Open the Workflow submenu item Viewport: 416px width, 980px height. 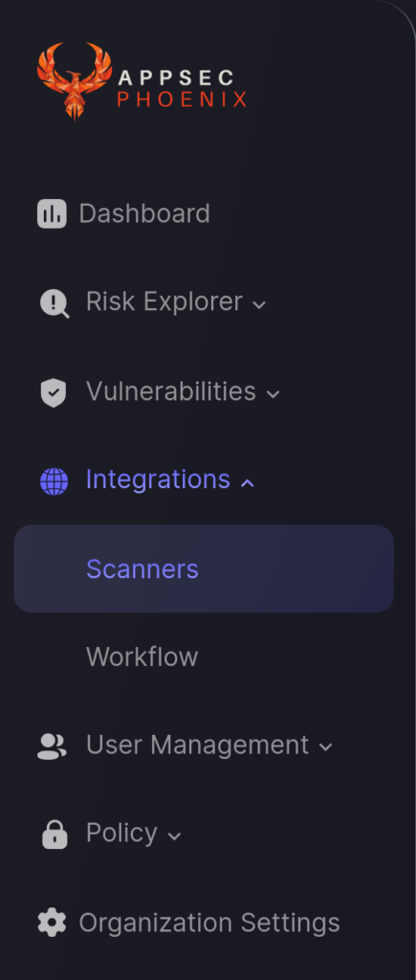[142, 657]
